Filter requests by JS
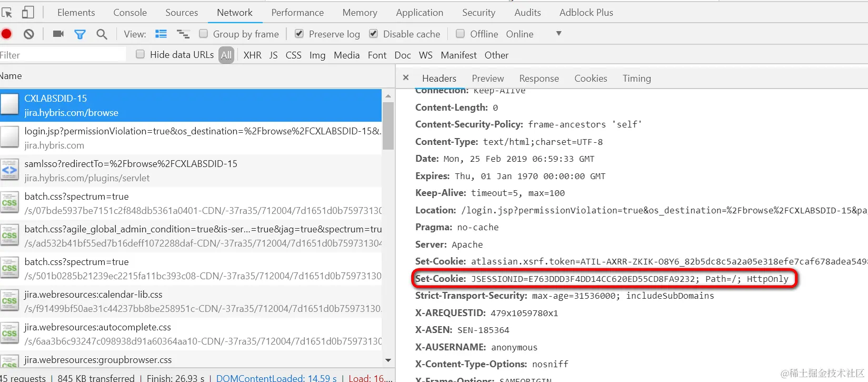Image resolution: width=868 pixels, height=382 pixels. click(x=273, y=55)
